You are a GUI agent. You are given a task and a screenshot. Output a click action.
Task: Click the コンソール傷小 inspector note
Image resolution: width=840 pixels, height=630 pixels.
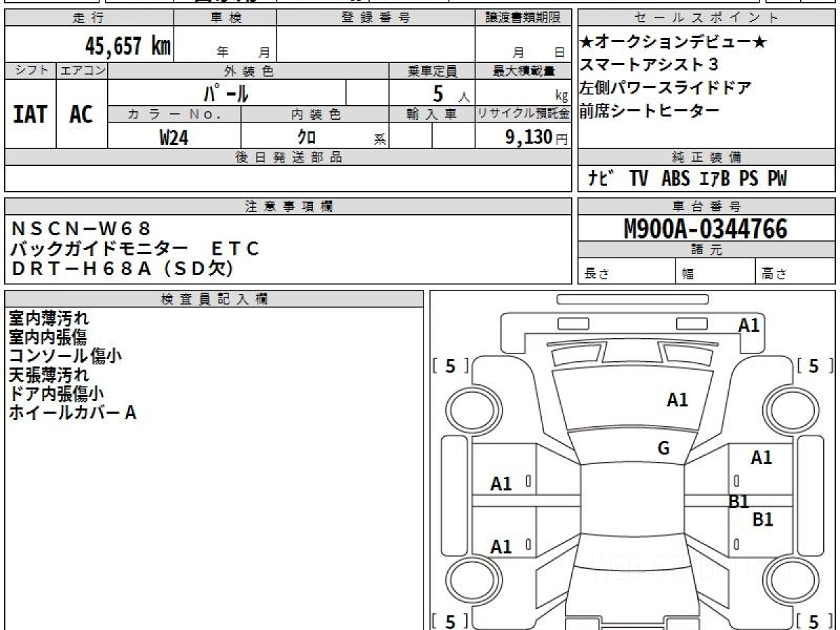pos(65,356)
